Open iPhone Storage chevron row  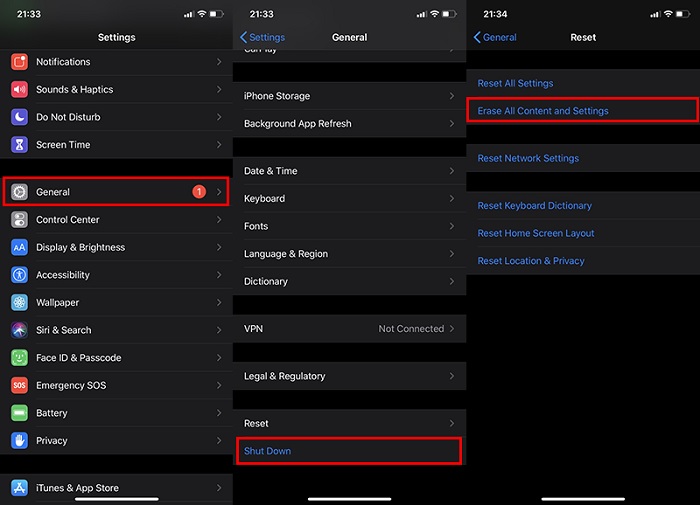[x=350, y=96]
